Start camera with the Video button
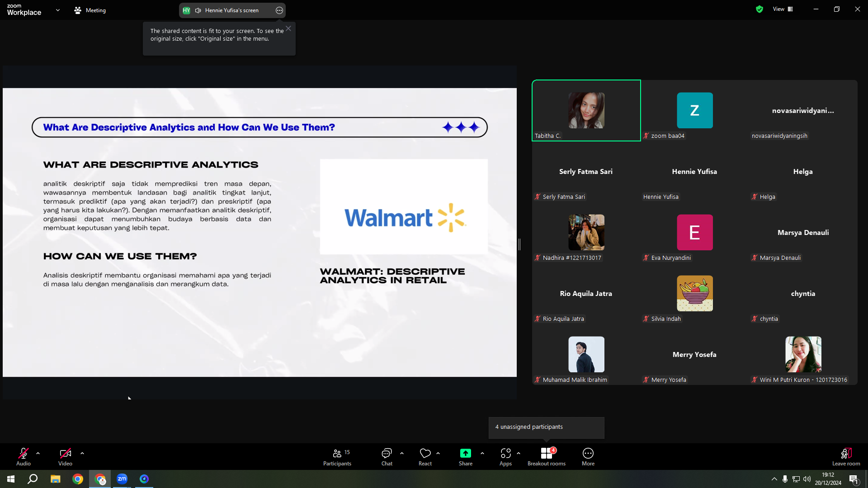 click(x=65, y=456)
